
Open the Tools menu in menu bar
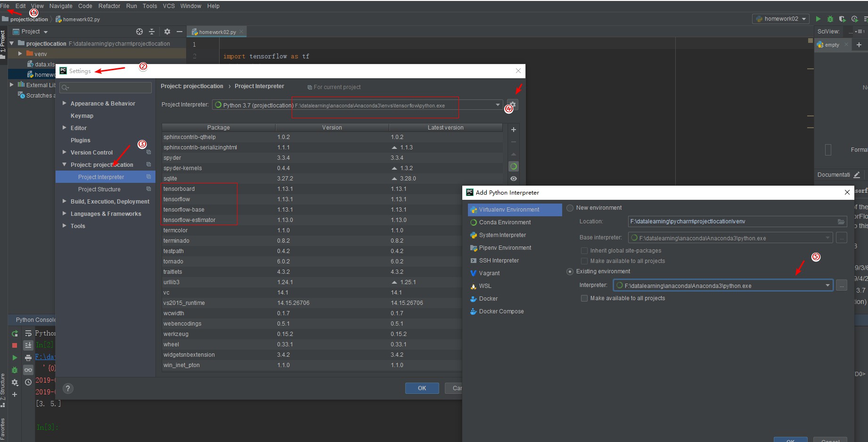150,6
